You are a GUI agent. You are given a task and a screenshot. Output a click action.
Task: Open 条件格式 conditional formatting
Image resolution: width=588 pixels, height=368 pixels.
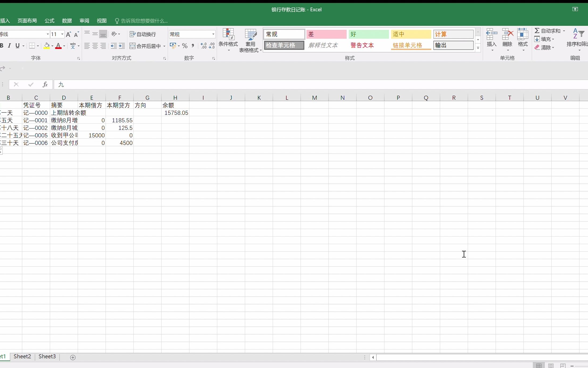coord(228,40)
